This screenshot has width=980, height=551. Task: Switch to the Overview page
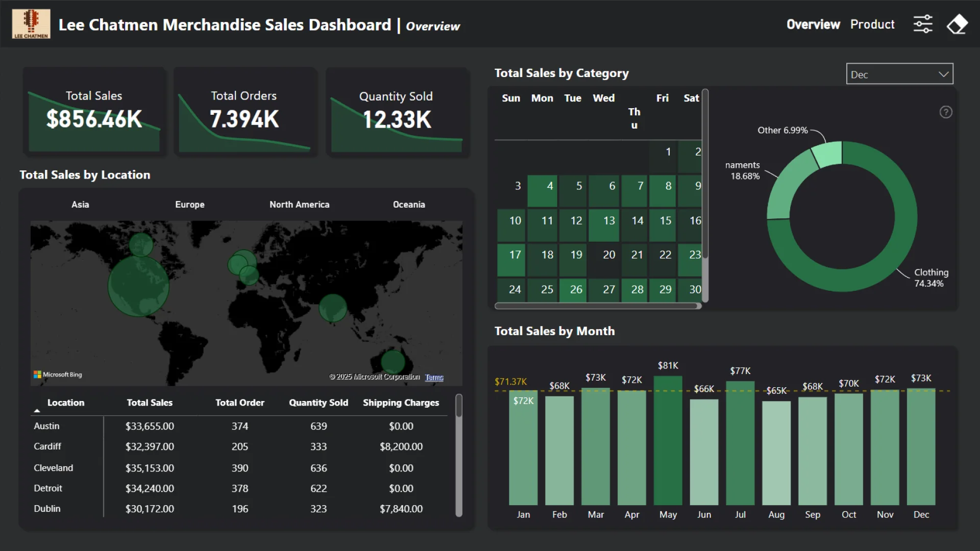point(813,24)
